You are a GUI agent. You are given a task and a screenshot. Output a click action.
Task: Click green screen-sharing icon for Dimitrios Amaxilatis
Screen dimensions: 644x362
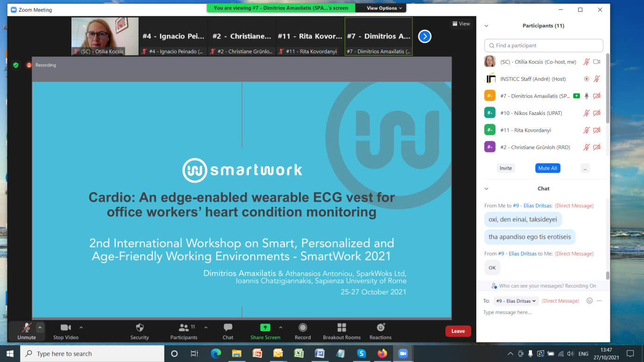pos(576,96)
